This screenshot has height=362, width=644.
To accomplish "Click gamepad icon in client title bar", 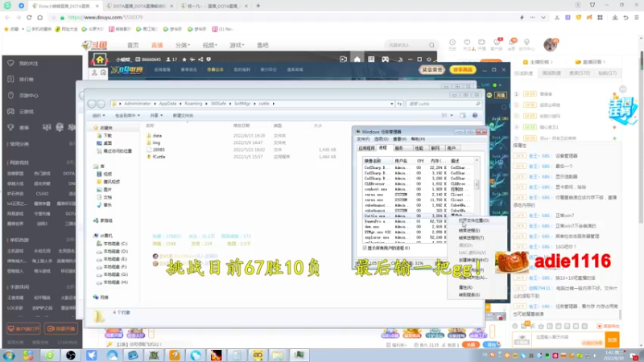I will coord(386,60).
